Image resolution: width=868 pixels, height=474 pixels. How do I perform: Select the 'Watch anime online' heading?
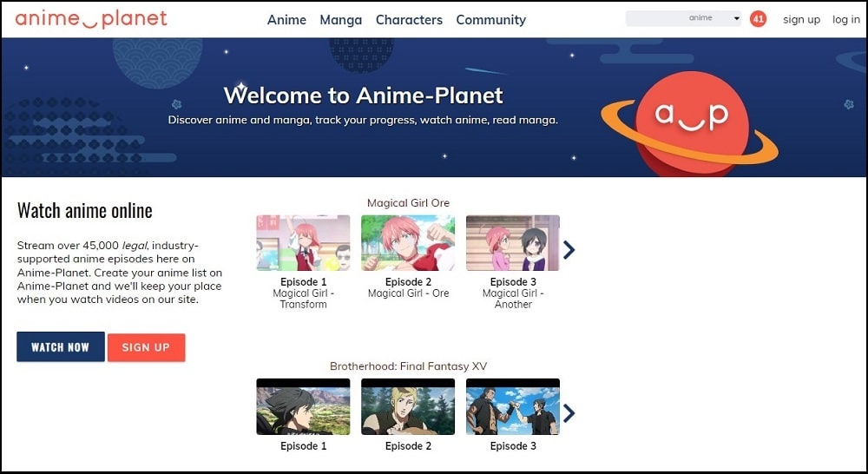click(x=85, y=210)
